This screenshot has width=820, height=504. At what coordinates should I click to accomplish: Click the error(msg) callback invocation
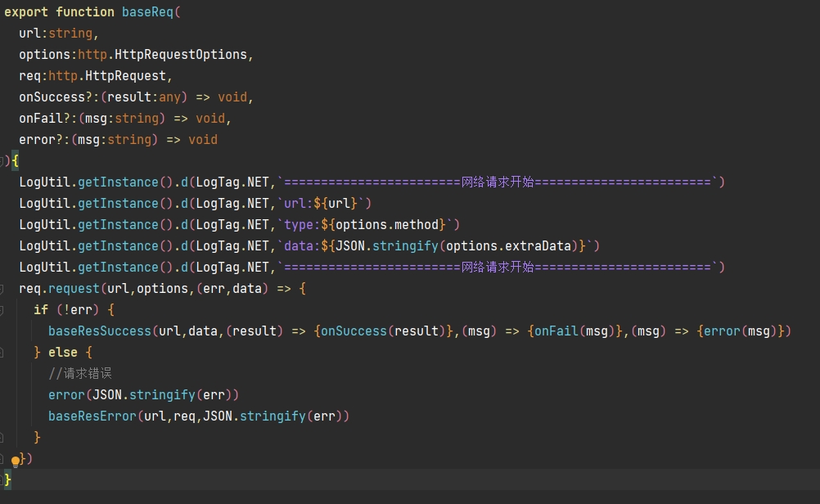741,331
